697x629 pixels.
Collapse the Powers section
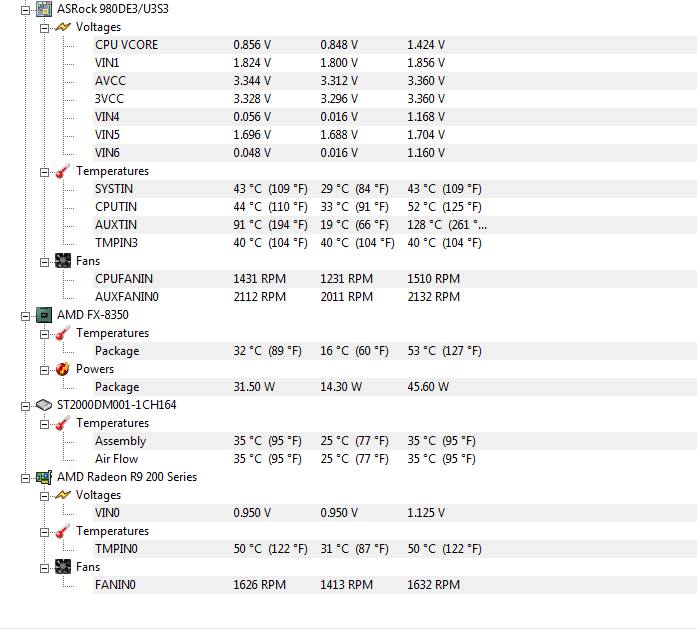click(44, 370)
